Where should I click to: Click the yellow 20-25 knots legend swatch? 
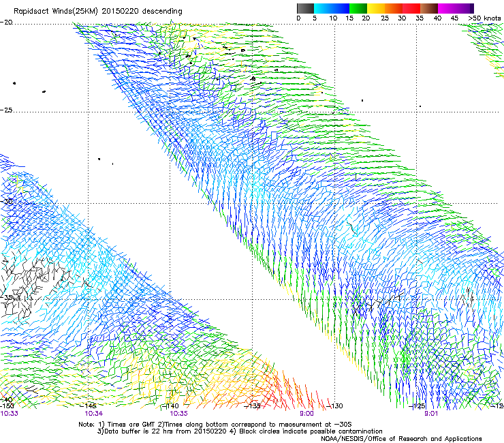376,8
